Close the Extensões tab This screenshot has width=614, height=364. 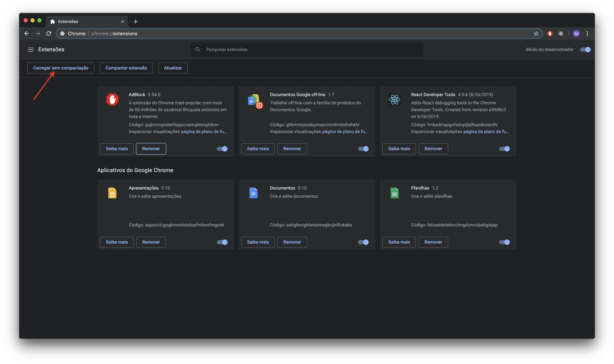(122, 22)
